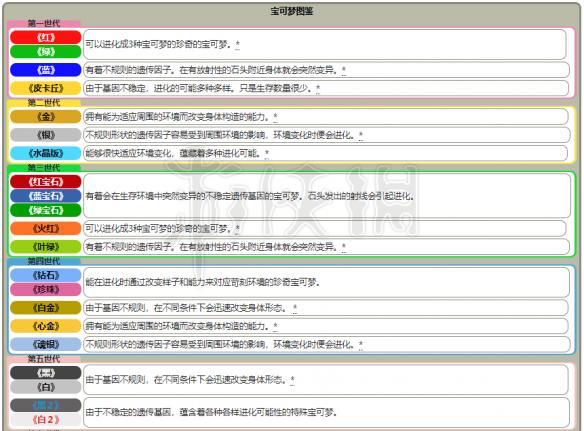Open the 《白2》 version link
This screenshot has height=431, width=584.
(46, 419)
